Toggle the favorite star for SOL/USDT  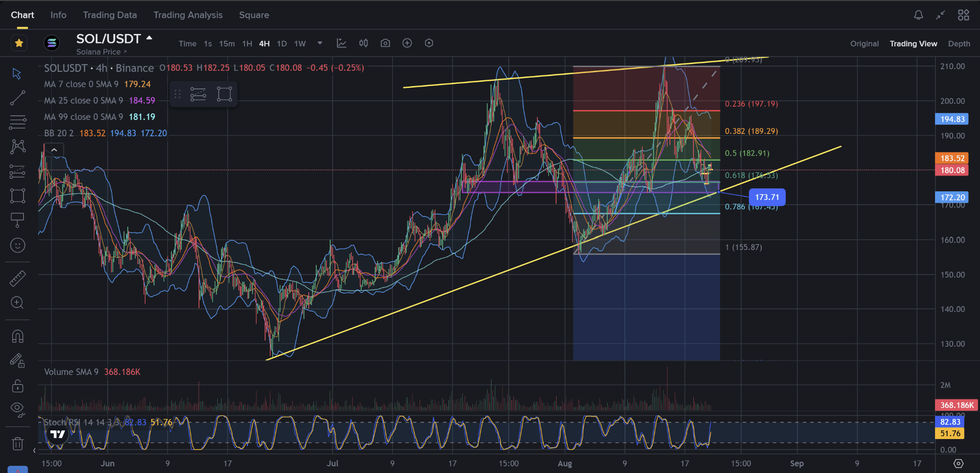click(x=19, y=43)
